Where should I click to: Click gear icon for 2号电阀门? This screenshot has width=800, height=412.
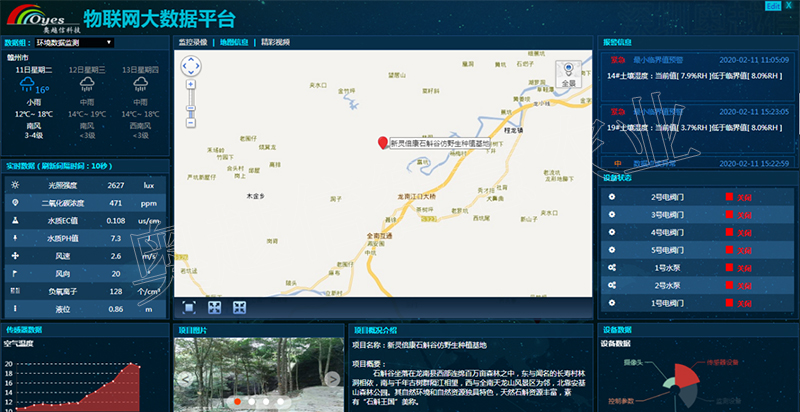point(611,196)
